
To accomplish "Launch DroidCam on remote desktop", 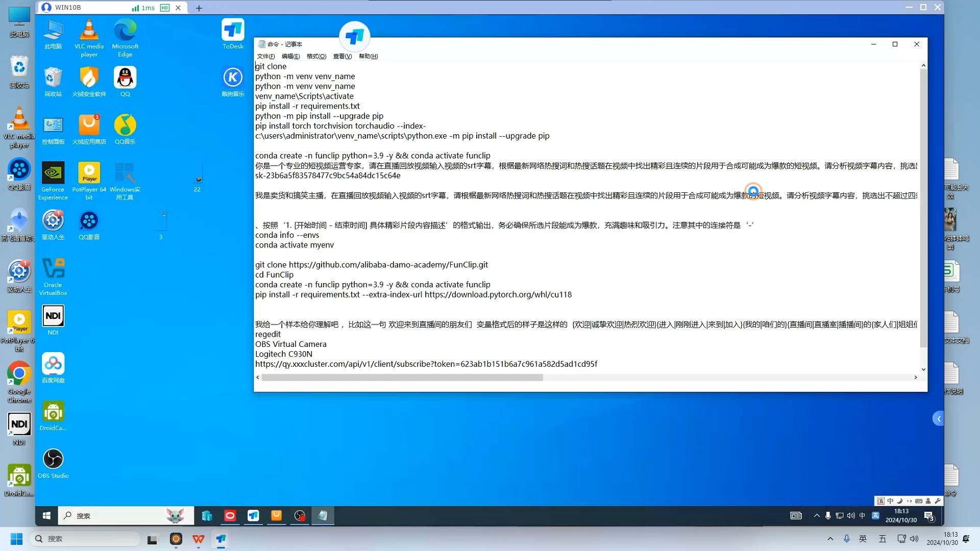I will pyautogui.click(x=53, y=416).
